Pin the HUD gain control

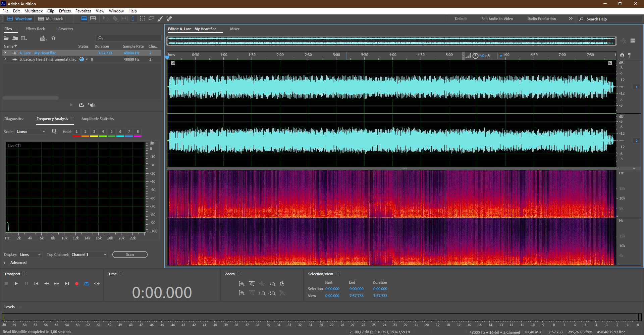(x=501, y=56)
